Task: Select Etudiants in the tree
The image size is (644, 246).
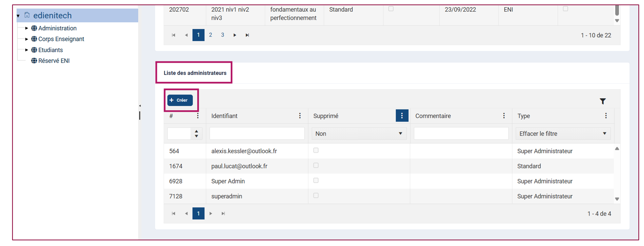Action: click(x=51, y=50)
